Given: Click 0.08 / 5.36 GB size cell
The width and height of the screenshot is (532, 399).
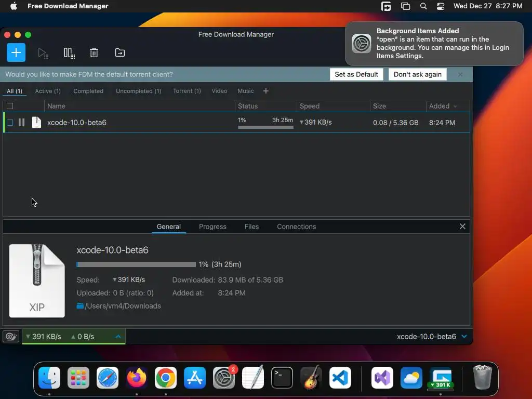Looking at the screenshot, I should tap(395, 123).
